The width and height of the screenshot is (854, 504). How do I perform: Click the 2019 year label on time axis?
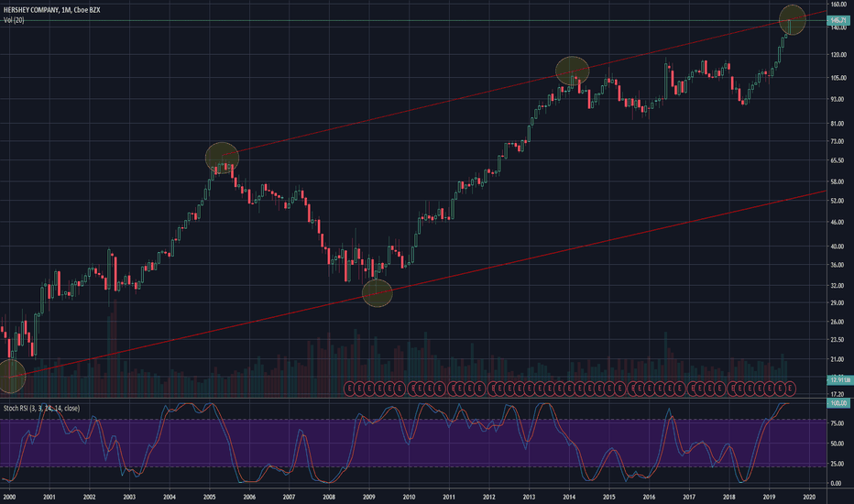coord(769,497)
